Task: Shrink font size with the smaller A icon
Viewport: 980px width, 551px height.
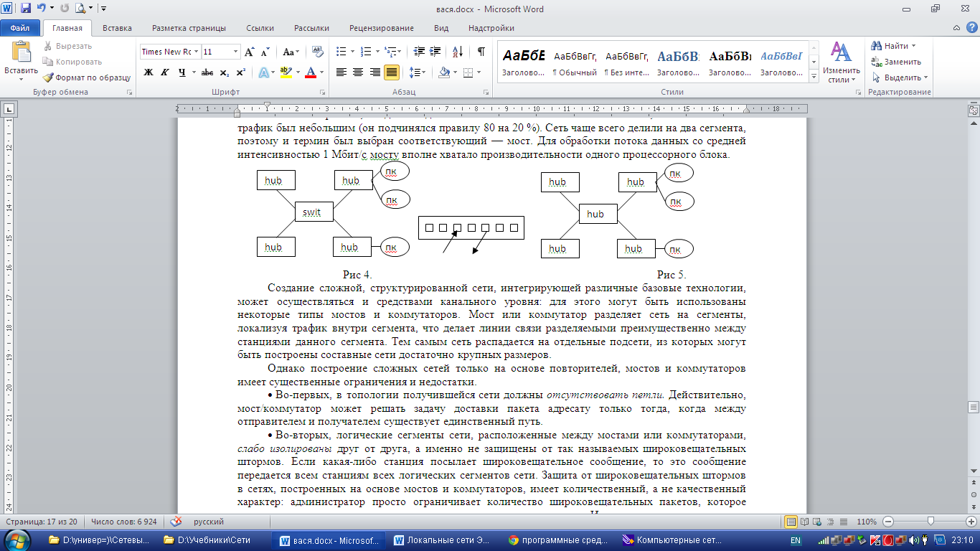Action: [265, 52]
